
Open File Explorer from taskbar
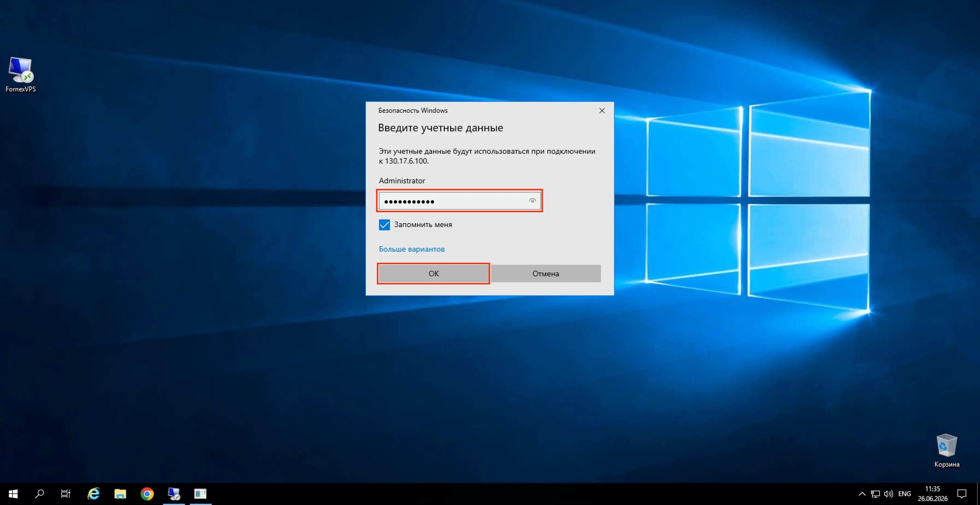click(120, 494)
